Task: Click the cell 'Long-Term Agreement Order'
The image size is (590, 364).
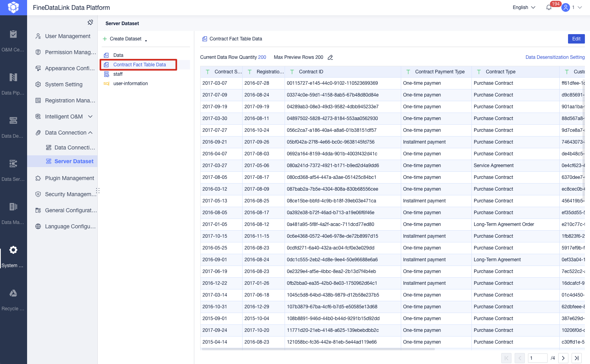Action: [x=504, y=224]
